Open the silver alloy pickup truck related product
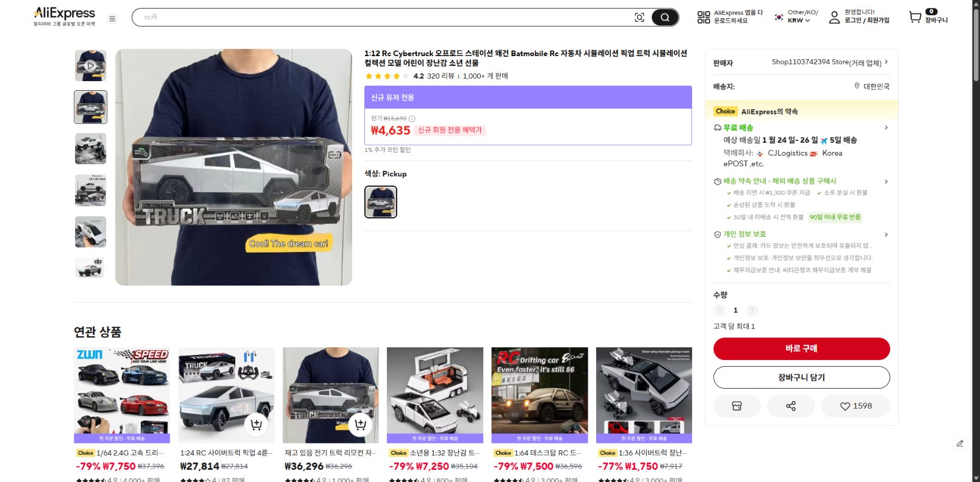This screenshot has width=980, height=482. (x=644, y=395)
